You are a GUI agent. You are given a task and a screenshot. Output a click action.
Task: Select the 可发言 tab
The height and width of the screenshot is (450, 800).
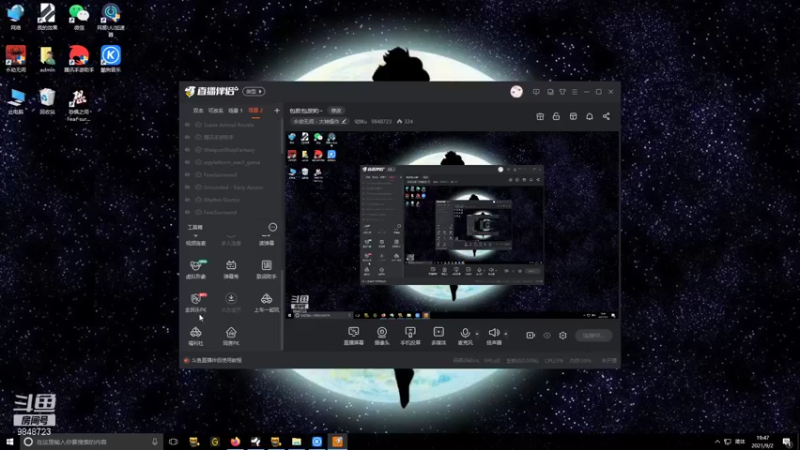215,110
